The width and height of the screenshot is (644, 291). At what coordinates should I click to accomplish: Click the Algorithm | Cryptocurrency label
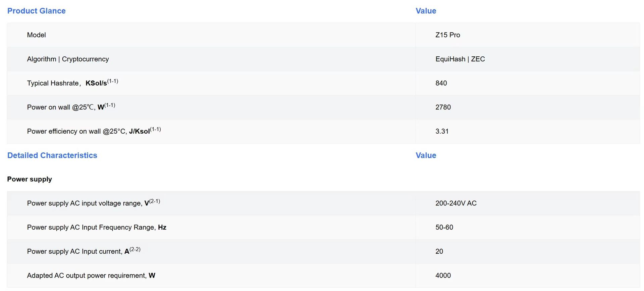tap(68, 59)
